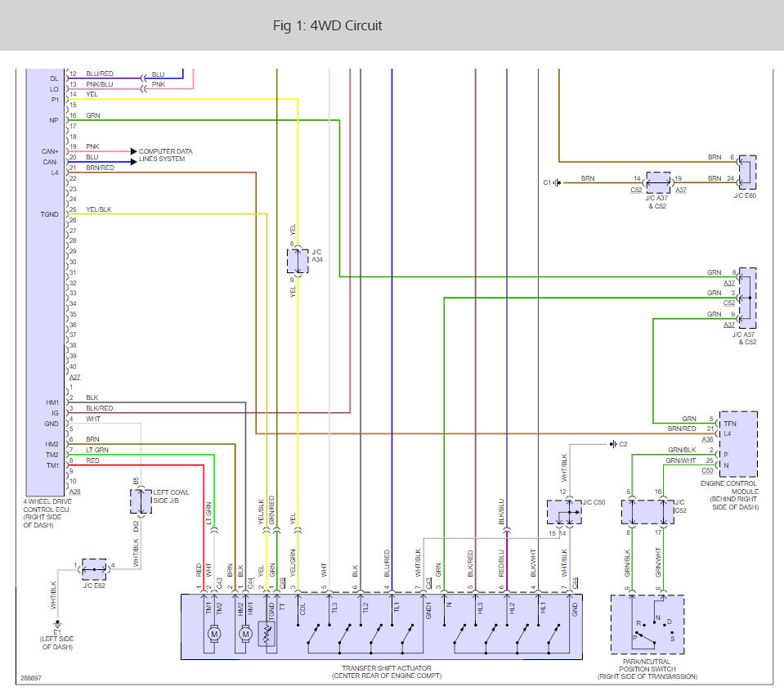This screenshot has height=696, width=784.
Task: Click the J/C A34 junction connector box
Action: tap(298, 261)
